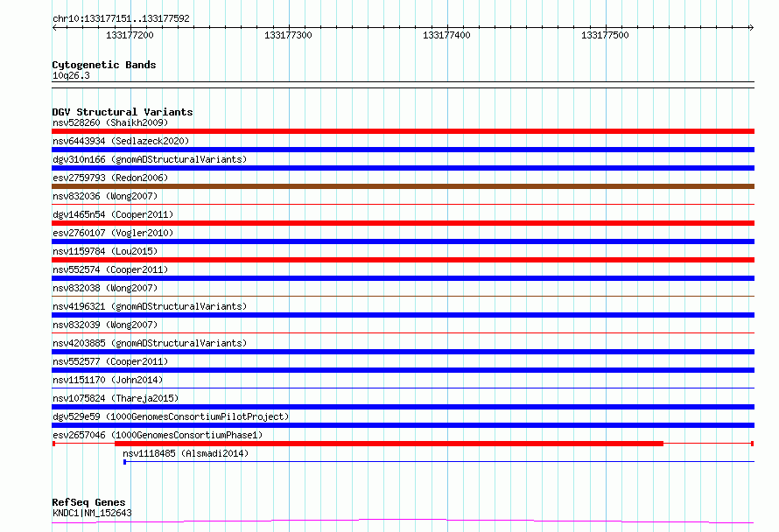Click the nsv528260 (Shaikh2009) variant label
The image size is (779, 532).
(109, 122)
